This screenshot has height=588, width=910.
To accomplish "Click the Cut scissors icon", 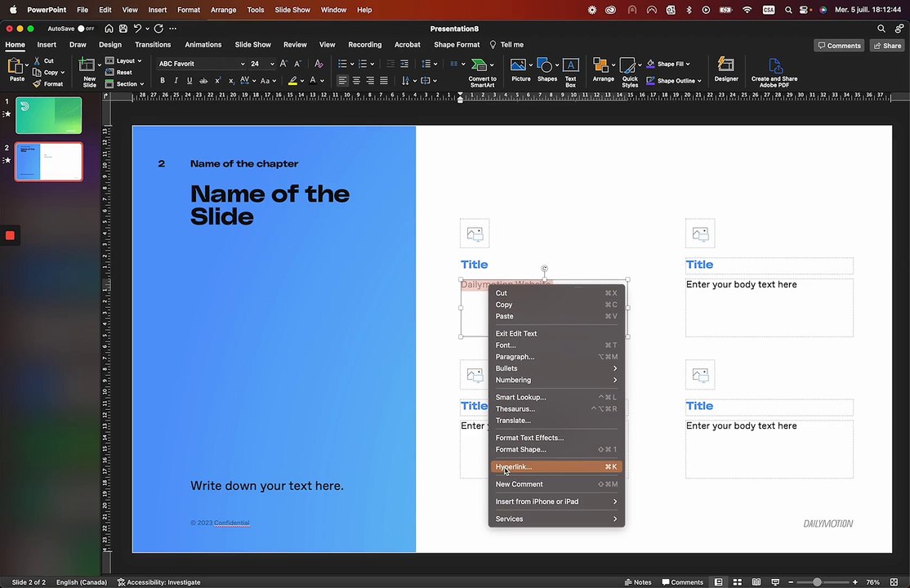I will point(37,60).
